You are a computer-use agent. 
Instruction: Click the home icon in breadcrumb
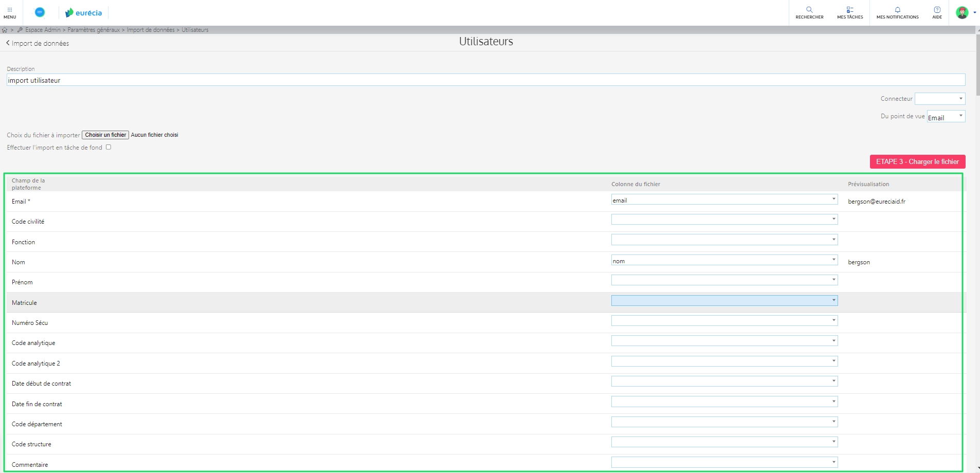click(5, 30)
